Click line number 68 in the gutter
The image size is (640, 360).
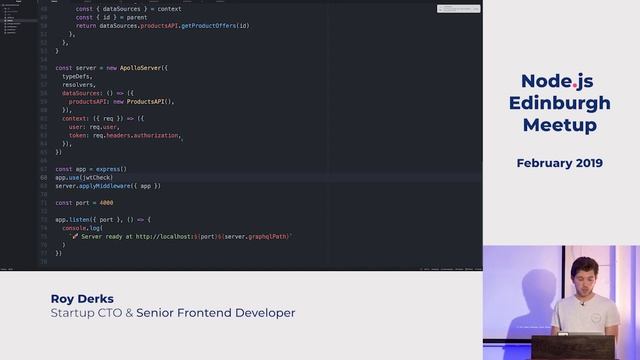click(44, 178)
